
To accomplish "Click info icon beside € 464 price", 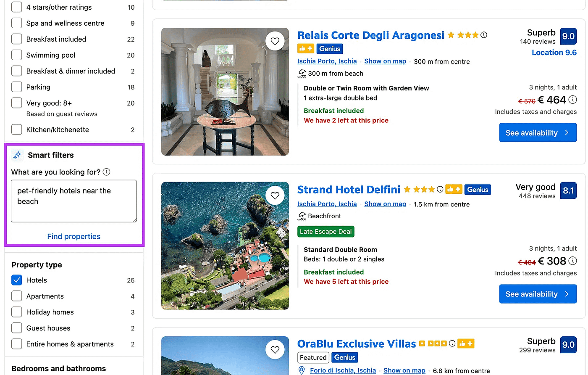I will point(572,100).
